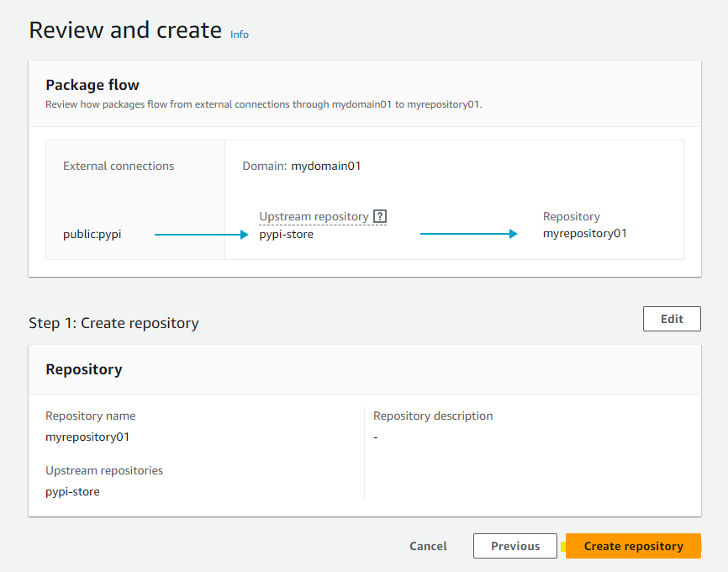Click the help icon beside Upstream repository

380,216
